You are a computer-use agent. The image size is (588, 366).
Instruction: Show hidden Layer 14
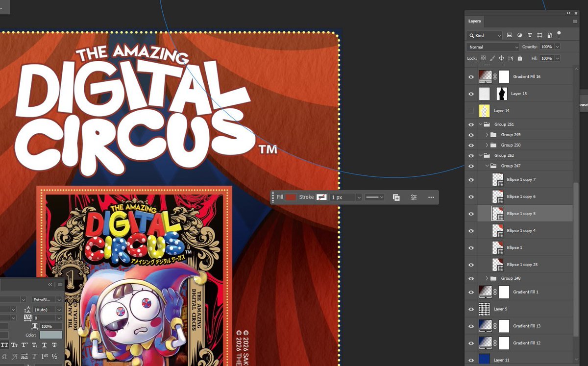point(471,111)
